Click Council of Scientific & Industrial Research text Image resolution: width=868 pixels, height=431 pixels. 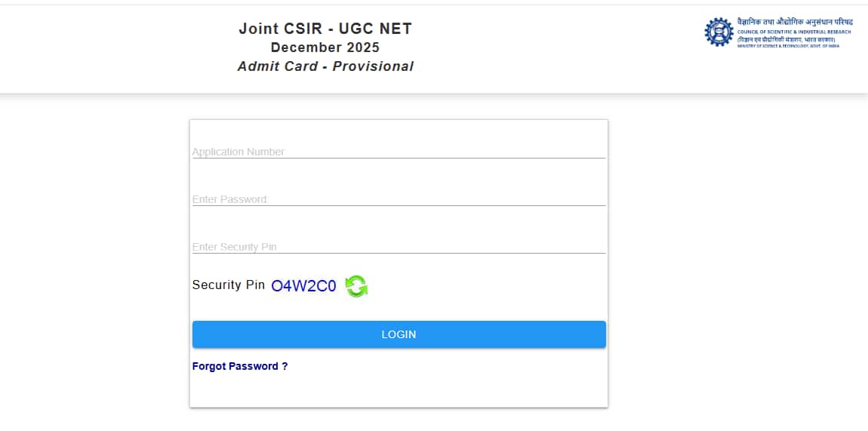(793, 32)
